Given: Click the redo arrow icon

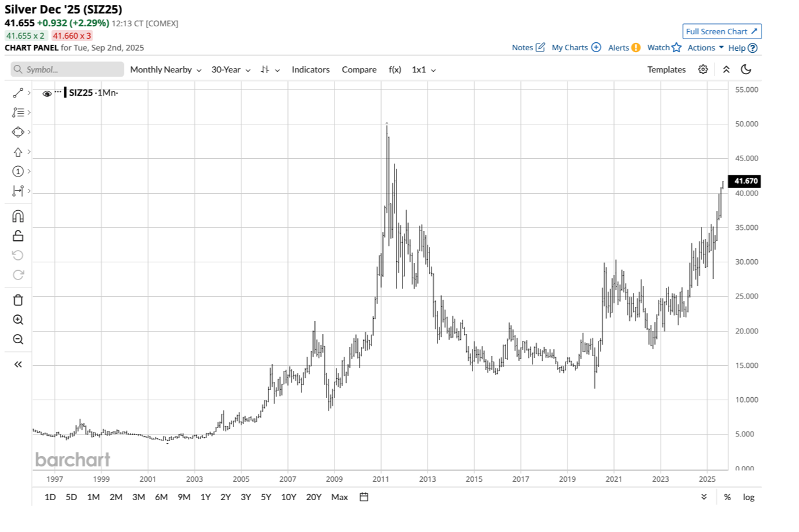Looking at the screenshot, I should (x=18, y=275).
